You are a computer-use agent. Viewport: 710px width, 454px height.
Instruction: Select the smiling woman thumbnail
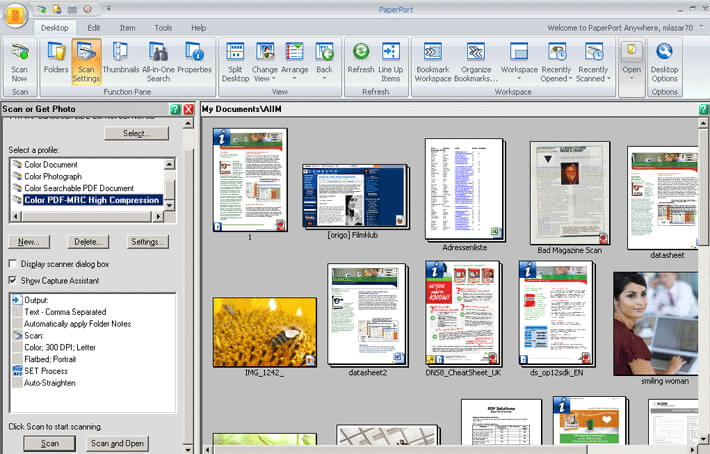(x=654, y=322)
